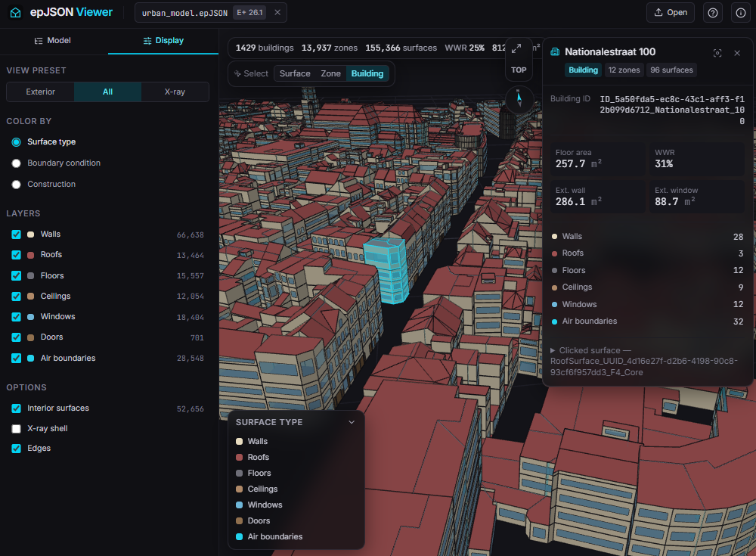Expand the viewport to fullscreen

pyautogui.click(x=516, y=48)
